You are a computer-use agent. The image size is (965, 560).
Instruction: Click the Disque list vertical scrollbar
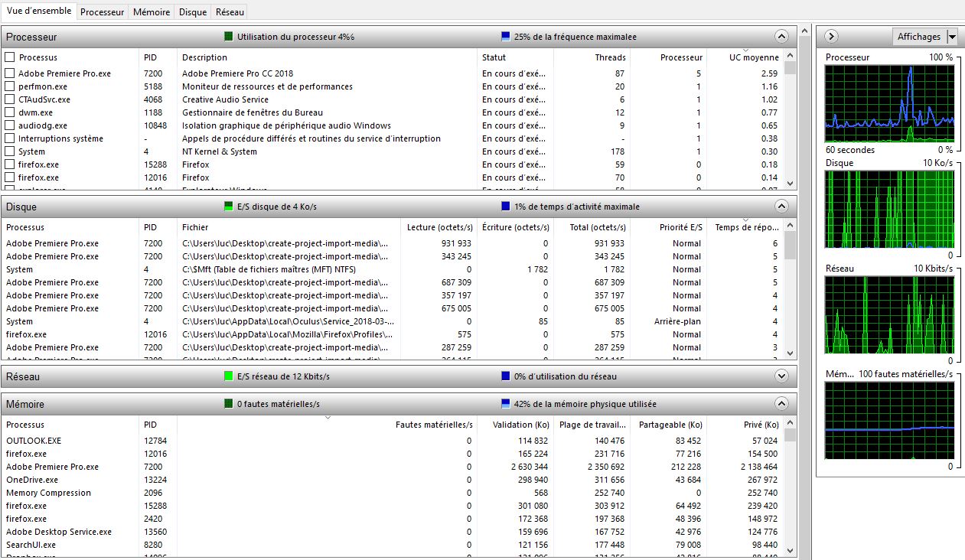(x=791, y=290)
